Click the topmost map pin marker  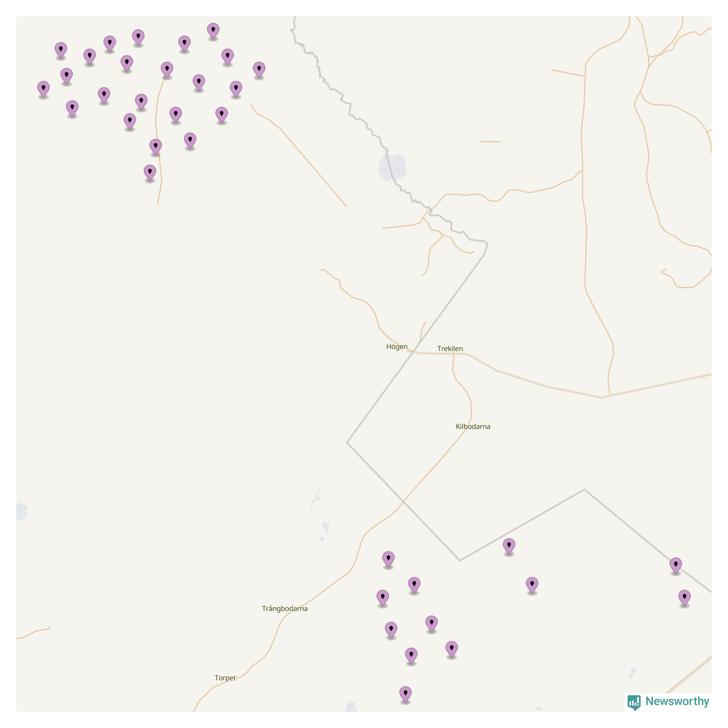click(213, 31)
